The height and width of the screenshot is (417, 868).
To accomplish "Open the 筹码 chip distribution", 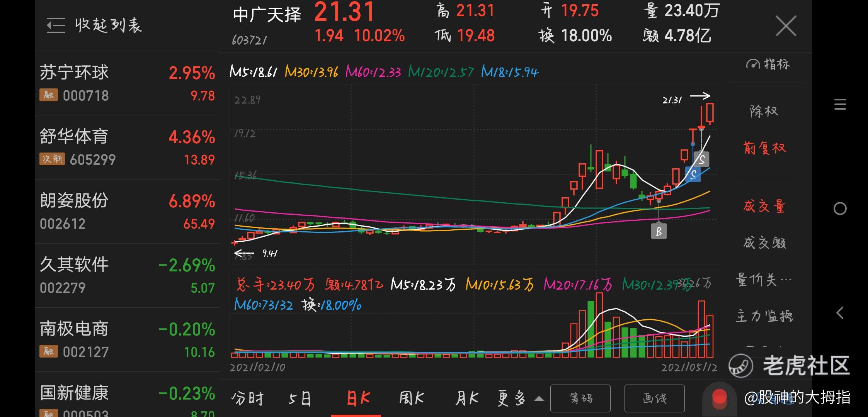I will point(580,398).
